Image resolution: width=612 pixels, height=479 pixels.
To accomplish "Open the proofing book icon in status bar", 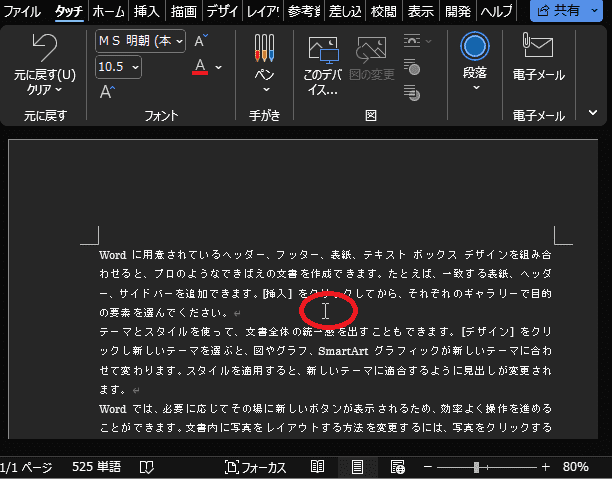I will click(x=147, y=467).
